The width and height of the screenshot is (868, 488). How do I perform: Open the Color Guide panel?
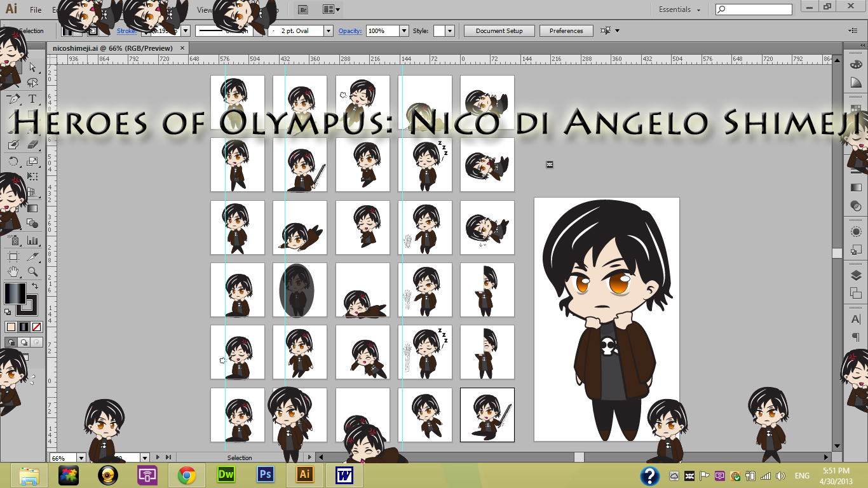[x=856, y=83]
